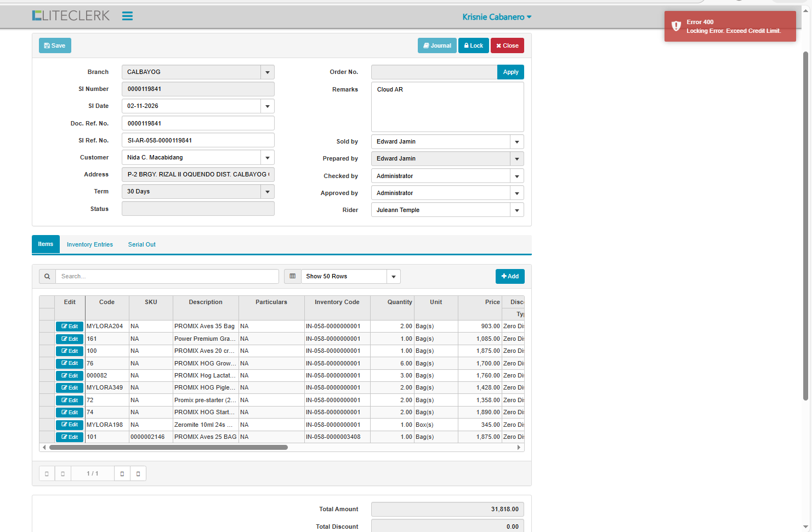Edit the Zeromite 10ml 24s item row
The width and height of the screenshot is (812, 532).
pos(70,425)
